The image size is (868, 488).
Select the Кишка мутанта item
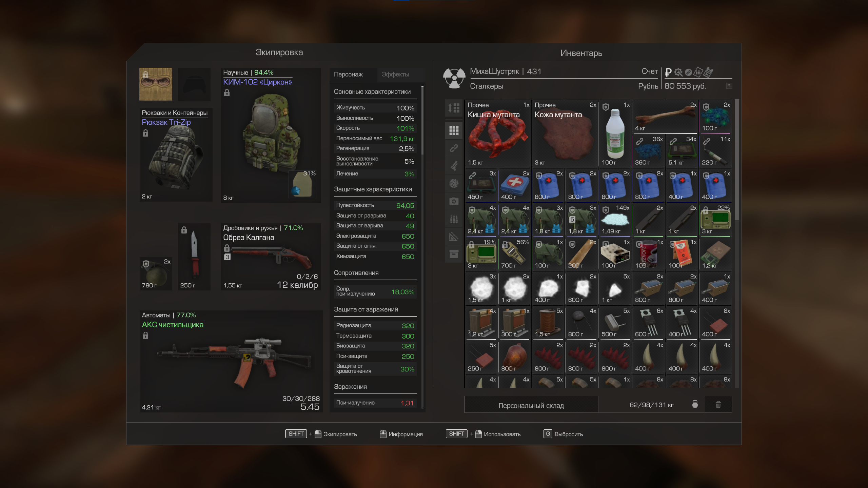[497, 134]
